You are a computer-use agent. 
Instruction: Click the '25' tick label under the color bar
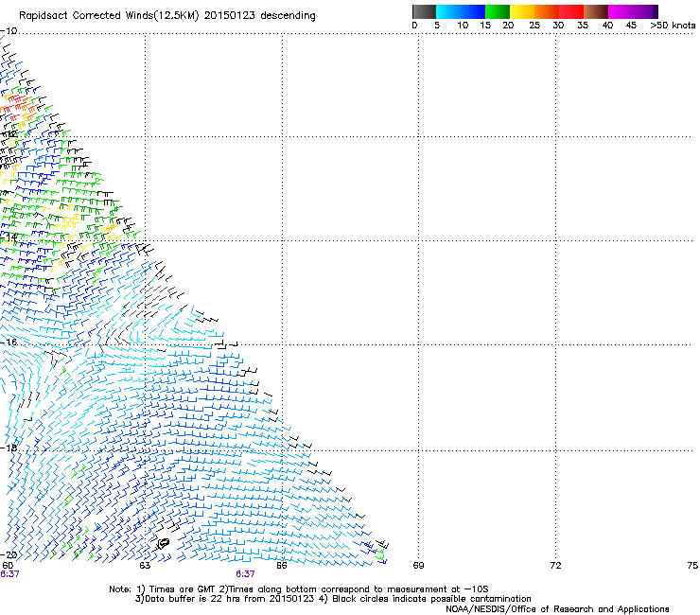tap(534, 26)
